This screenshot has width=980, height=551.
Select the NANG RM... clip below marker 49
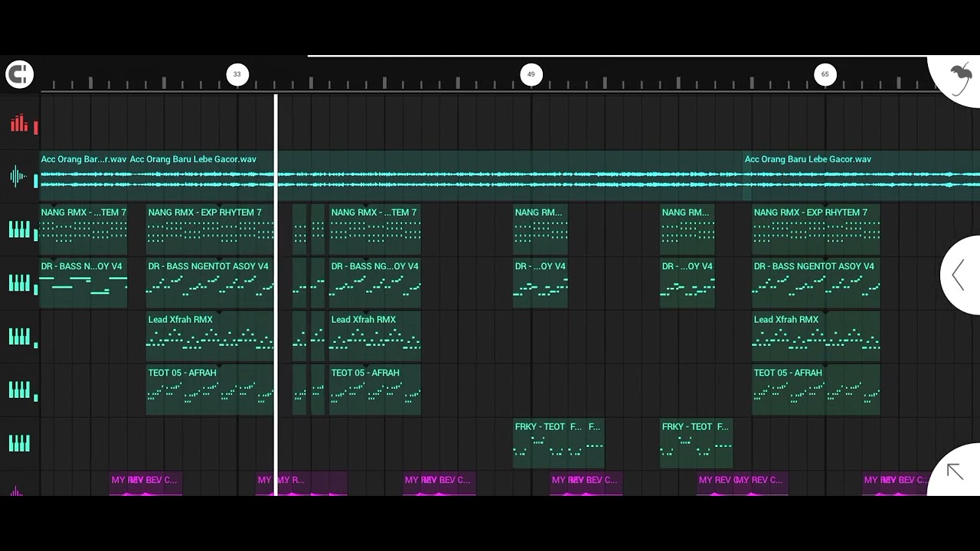click(541, 230)
